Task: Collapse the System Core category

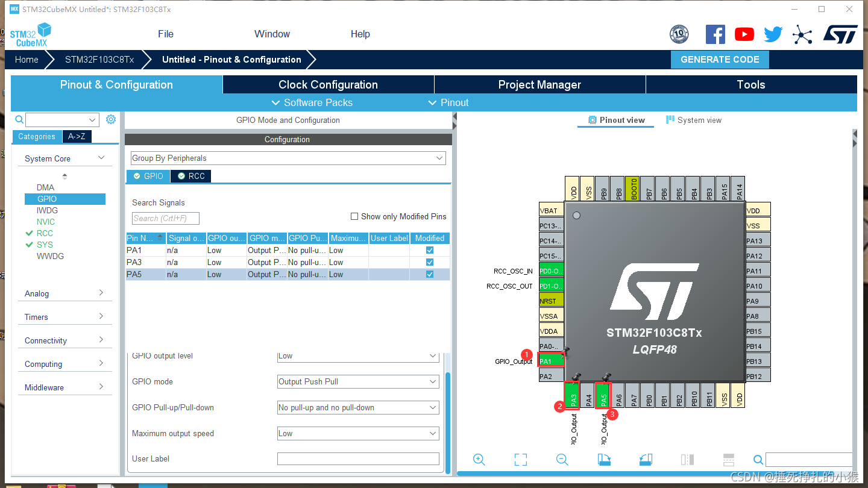Action: [x=65, y=158]
